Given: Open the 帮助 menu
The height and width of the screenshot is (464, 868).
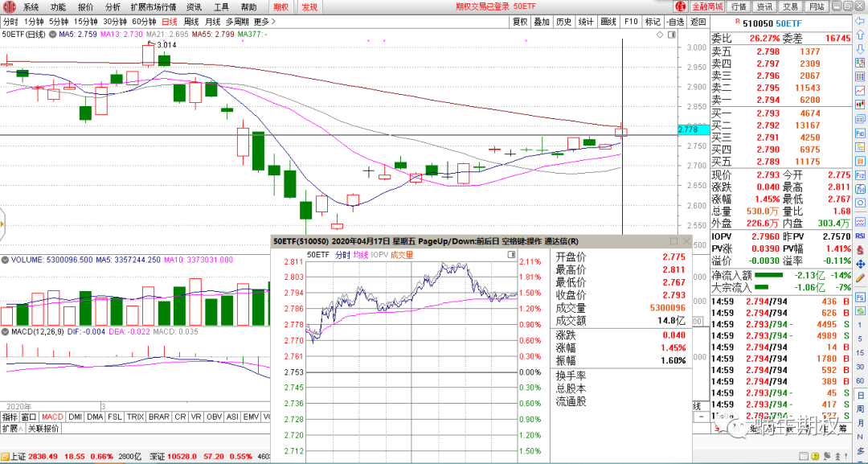Looking at the screenshot, I should (248, 7).
